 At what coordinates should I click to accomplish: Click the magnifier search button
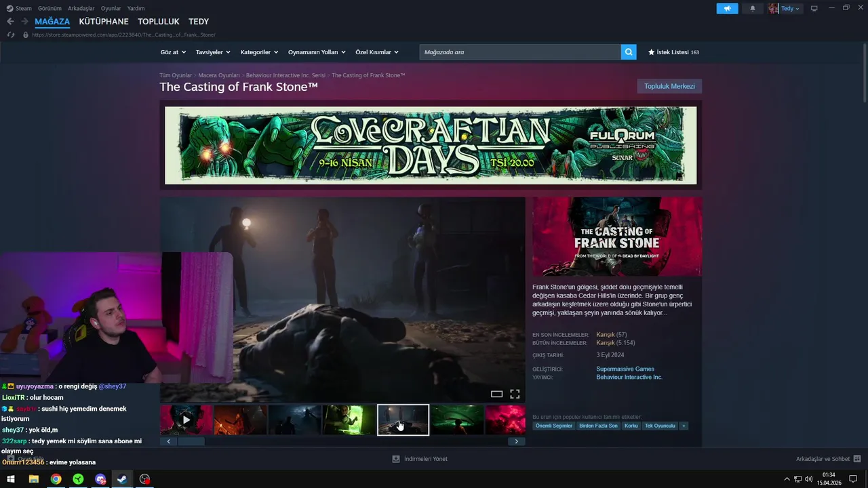629,52
